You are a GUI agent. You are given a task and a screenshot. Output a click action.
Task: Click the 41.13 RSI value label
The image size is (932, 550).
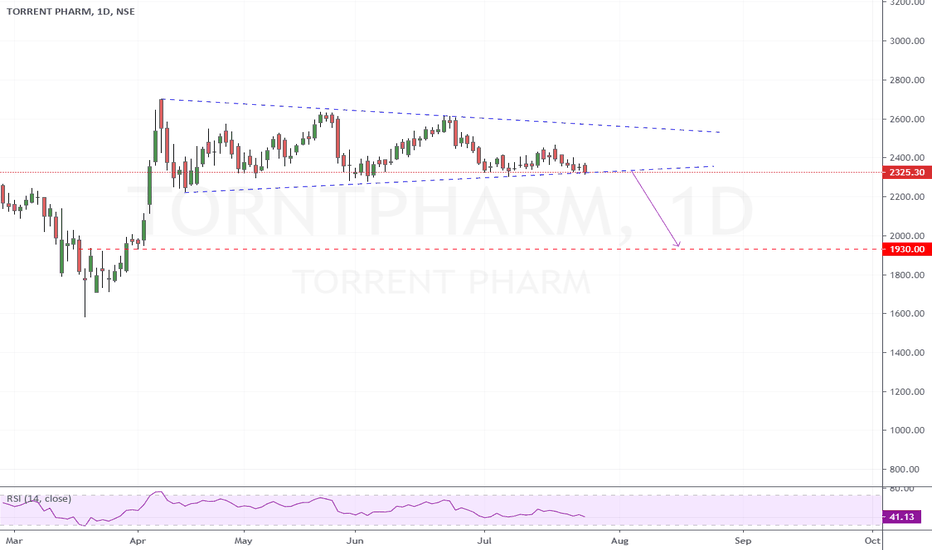(902, 517)
